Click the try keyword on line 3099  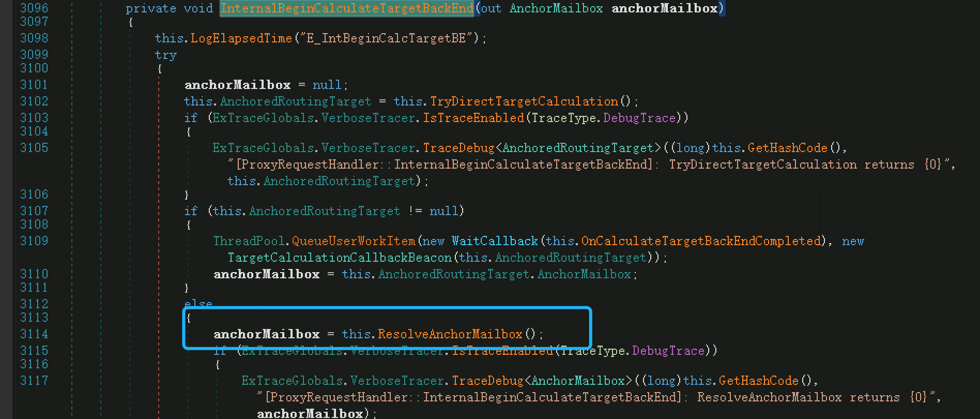click(x=165, y=55)
